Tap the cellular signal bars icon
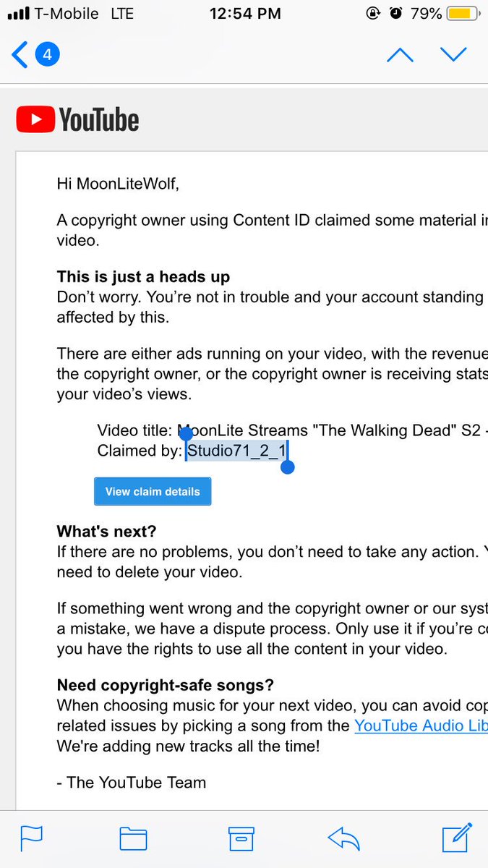Image resolution: width=488 pixels, height=868 pixels. 18,14
